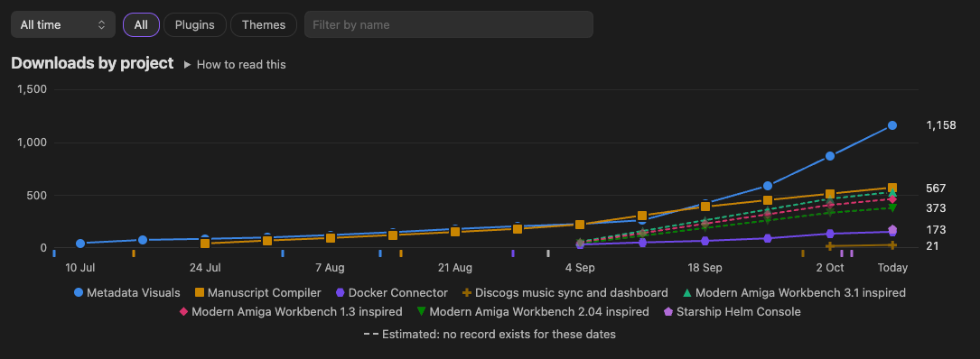980x359 pixels.
Task: Expand How to read this
Action: (234, 64)
